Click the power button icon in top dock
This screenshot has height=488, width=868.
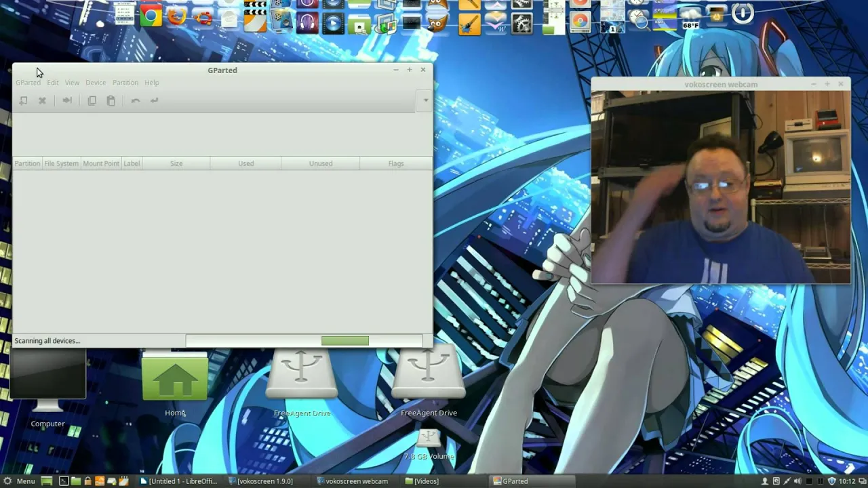[x=743, y=14]
